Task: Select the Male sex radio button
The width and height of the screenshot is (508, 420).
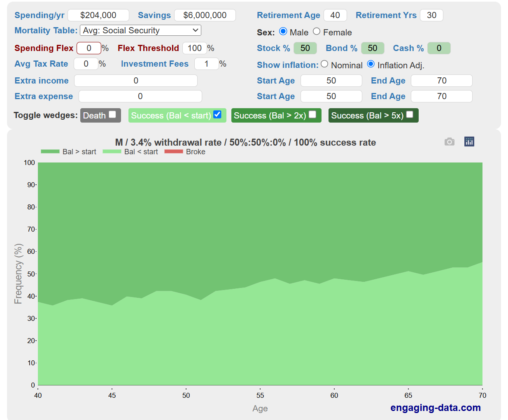Action: (283, 32)
